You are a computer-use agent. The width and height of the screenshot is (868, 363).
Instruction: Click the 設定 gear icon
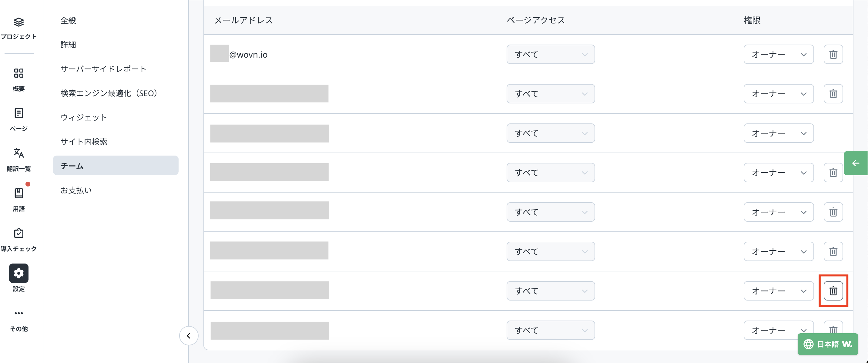point(18,273)
